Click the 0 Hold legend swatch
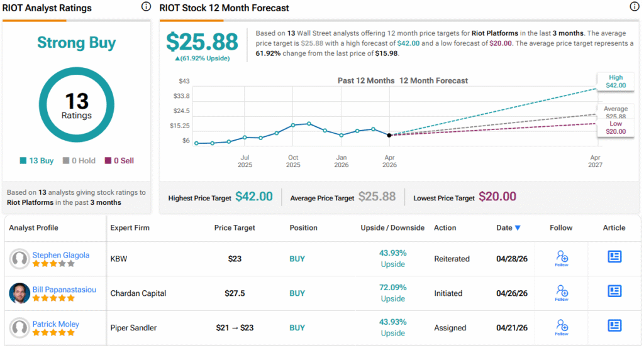 pos(65,161)
